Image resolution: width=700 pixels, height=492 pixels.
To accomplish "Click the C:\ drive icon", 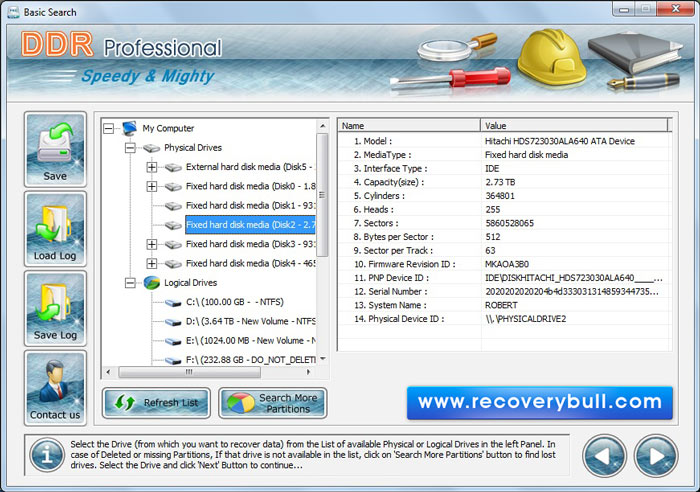I will pos(173,303).
